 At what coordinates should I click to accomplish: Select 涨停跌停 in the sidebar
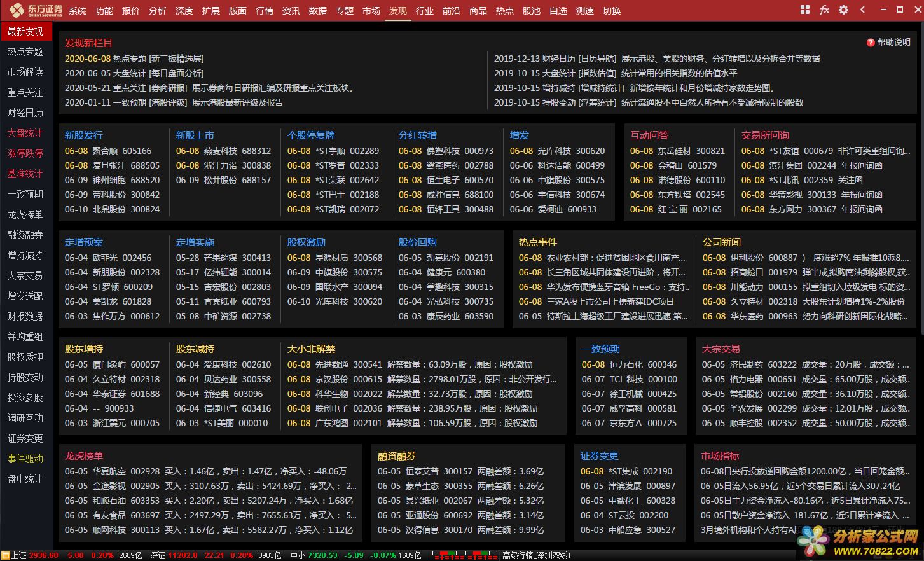pos(25,153)
